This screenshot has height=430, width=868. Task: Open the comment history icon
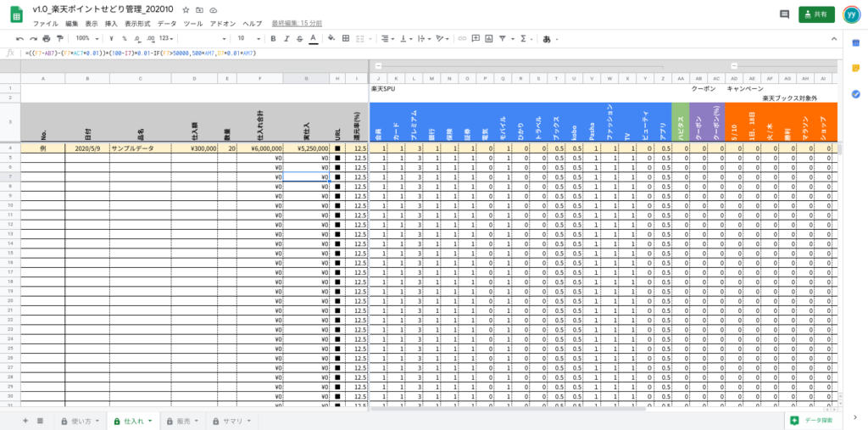click(x=784, y=14)
